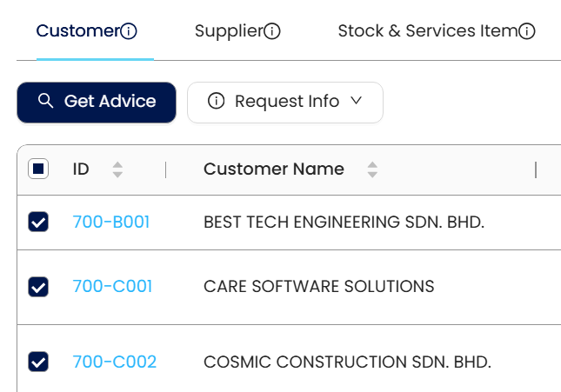The width and height of the screenshot is (561, 392).
Task: Uncheck the 700-C002 row checkbox
Action: [x=38, y=362]
